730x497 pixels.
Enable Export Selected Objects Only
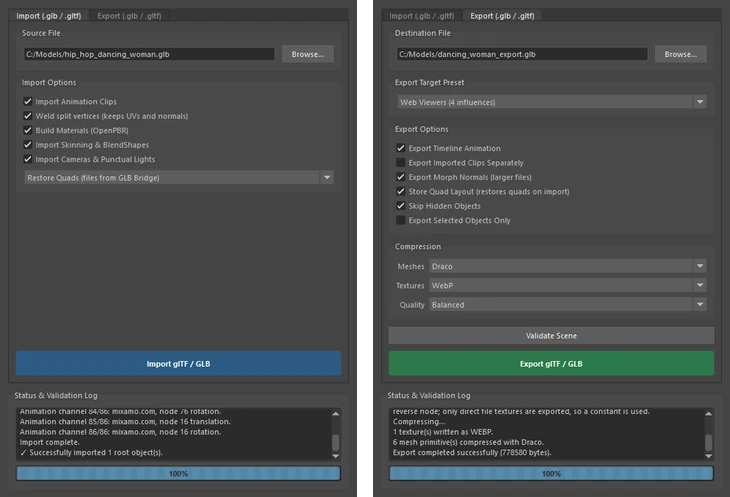tap(400, 220)
